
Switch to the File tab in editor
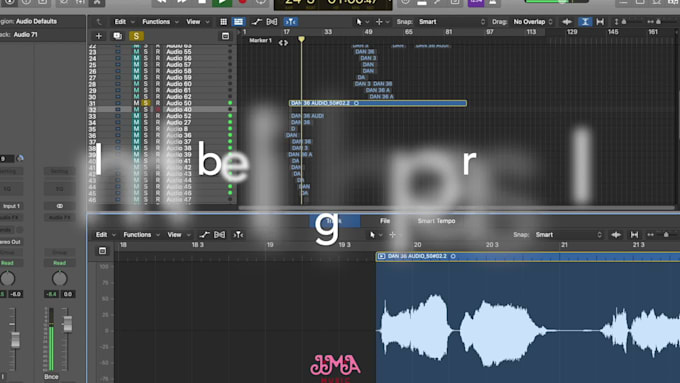tap(385, 221)
